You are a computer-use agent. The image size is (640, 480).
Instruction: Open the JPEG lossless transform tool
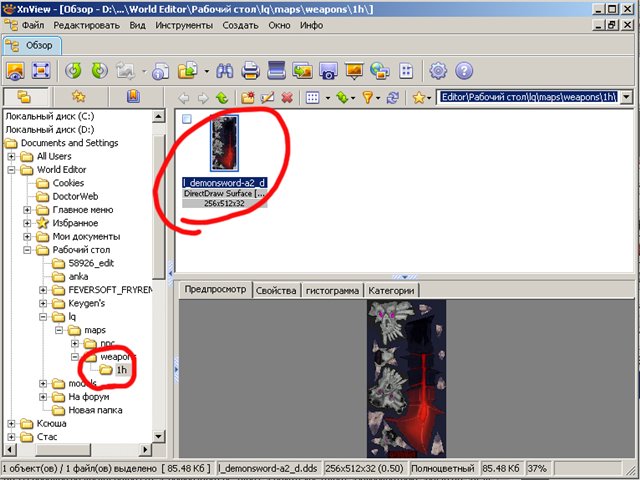pos(126,71)
